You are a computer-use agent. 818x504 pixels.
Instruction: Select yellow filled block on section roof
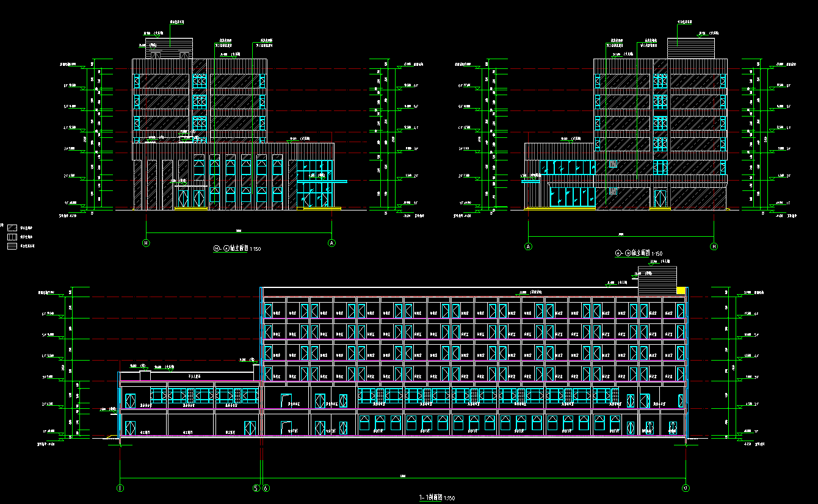click(x=680, y=291)
